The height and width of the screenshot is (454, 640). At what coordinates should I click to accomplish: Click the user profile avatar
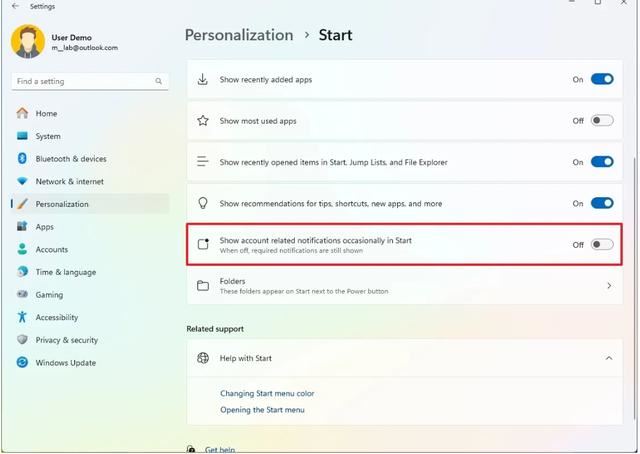27,42
